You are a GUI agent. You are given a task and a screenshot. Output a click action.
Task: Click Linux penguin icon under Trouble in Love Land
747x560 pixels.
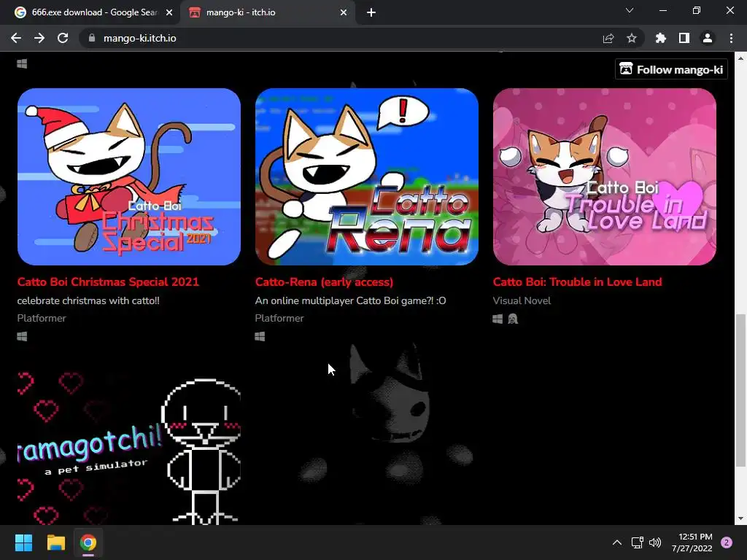click(513, 319)
